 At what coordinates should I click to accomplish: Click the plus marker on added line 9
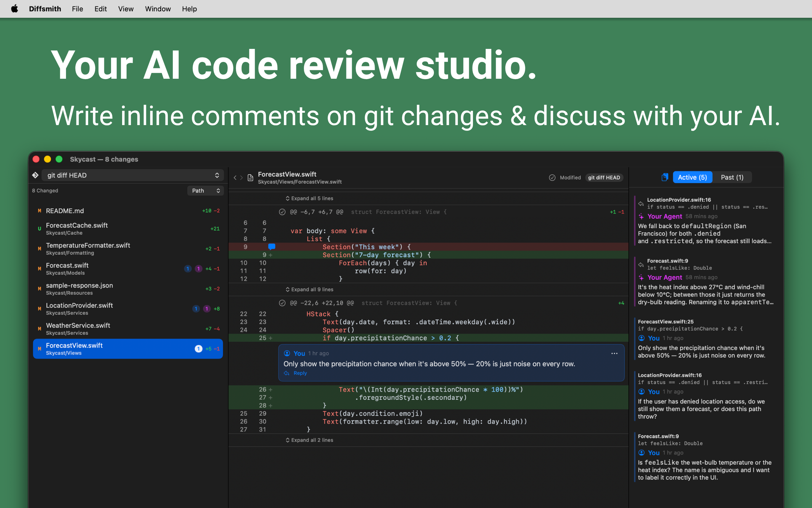click(271, 255)
